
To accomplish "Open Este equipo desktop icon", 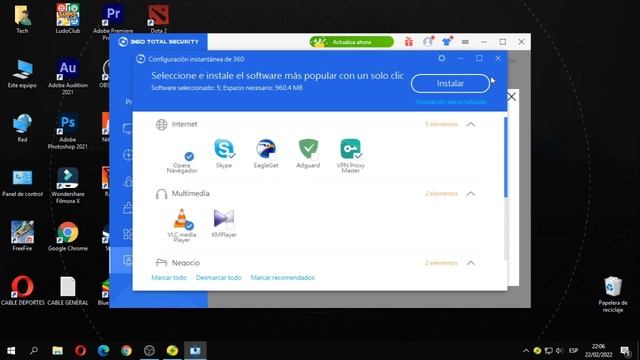I will [22, 73].
